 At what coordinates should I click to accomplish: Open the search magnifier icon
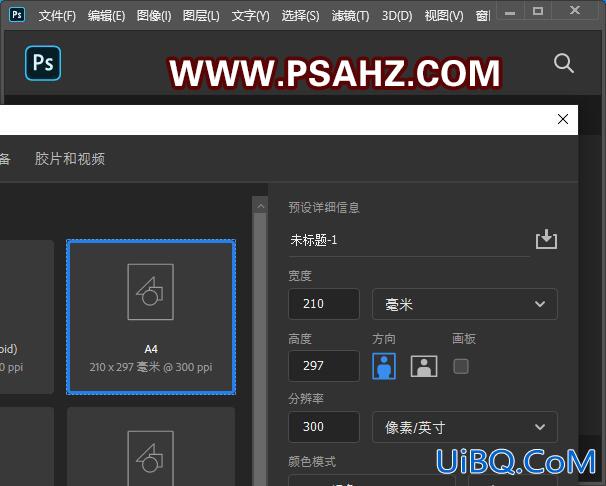coord(563,63)
